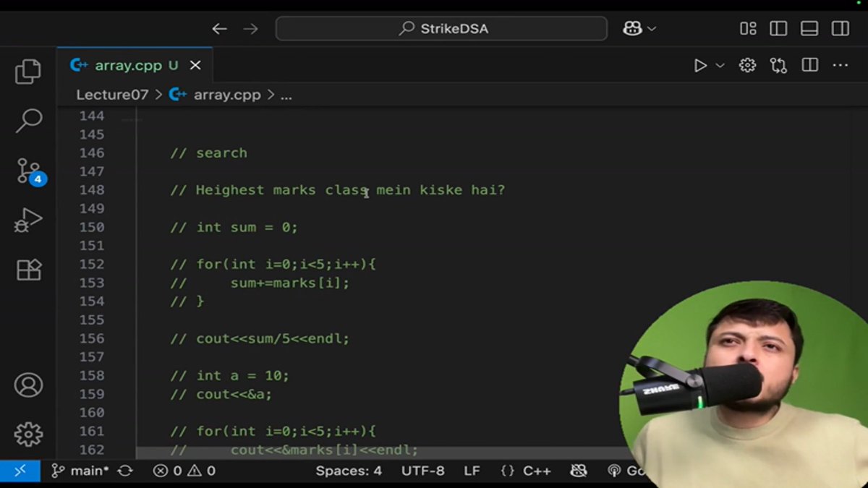Split the editor to the right
Image resolution: width=868 pixels, height=488 pixels.
(810, 66)
